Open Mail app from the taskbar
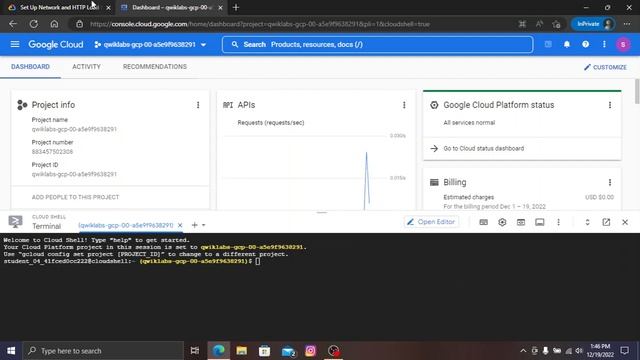The width and height of the screenshot is (640, 360). tap(288, 351)
